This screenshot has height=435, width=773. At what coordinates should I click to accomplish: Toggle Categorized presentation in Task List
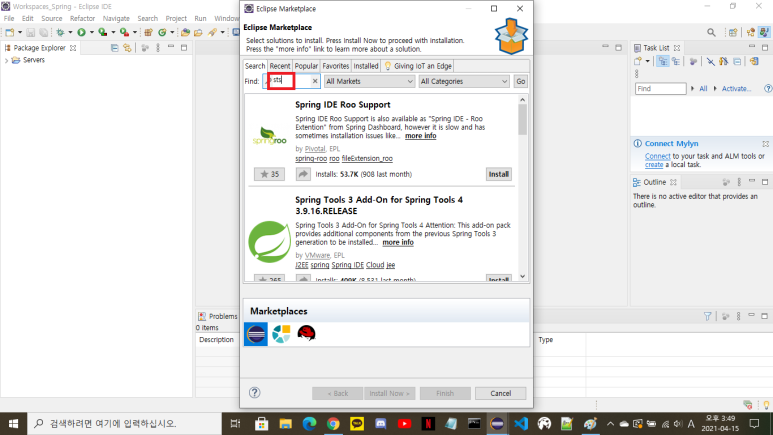point(663,61)
